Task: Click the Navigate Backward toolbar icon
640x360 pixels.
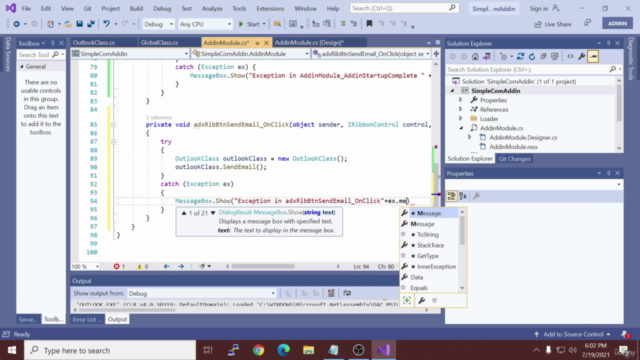Action: [16, 24]
